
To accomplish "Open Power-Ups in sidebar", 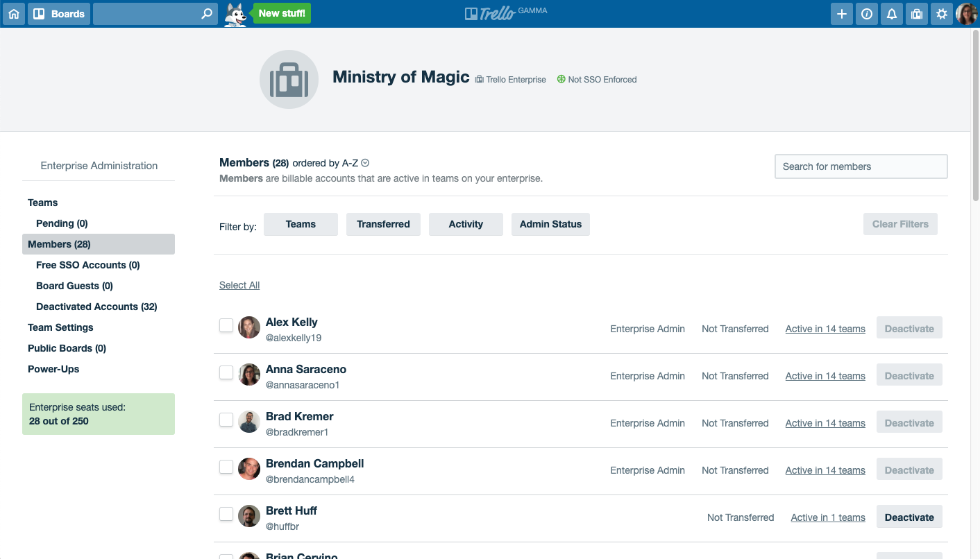I will (53, 369).
